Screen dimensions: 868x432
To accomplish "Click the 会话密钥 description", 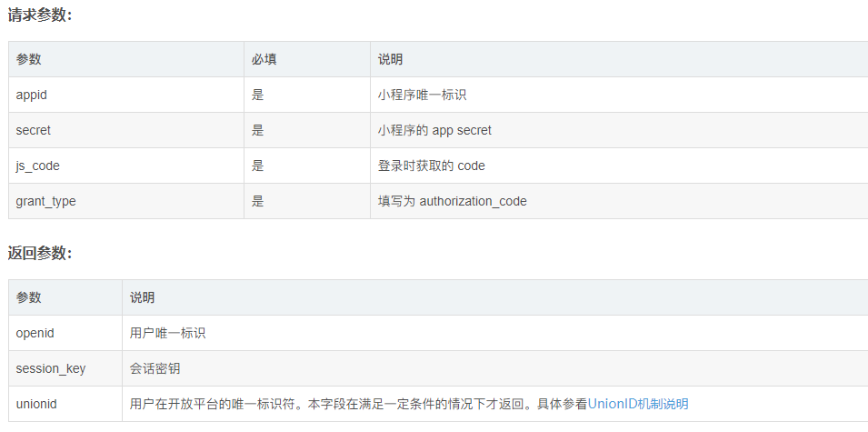I will coord(155,368).
